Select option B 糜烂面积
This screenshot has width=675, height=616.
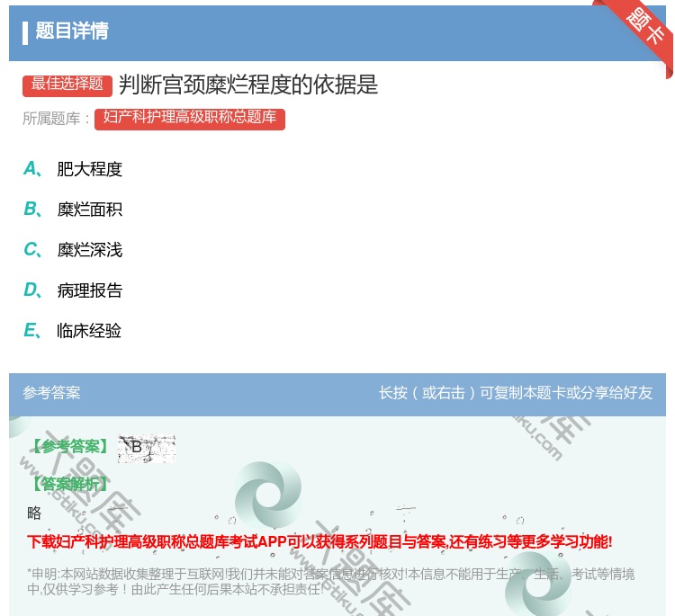(x=89, y=210)
